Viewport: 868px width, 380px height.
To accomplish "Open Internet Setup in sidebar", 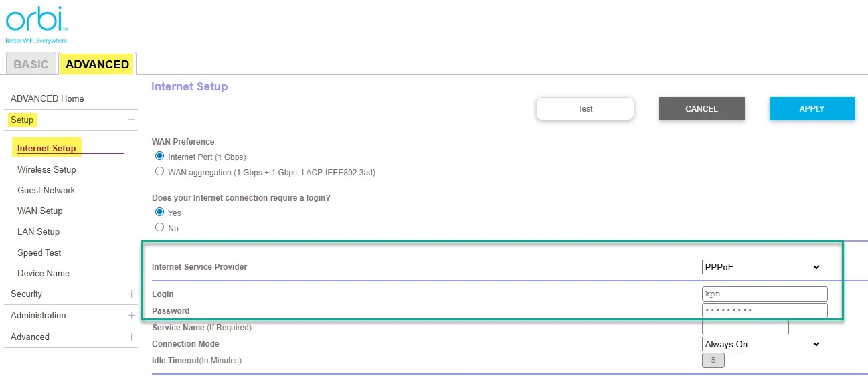I will click(x=47, y=149).
